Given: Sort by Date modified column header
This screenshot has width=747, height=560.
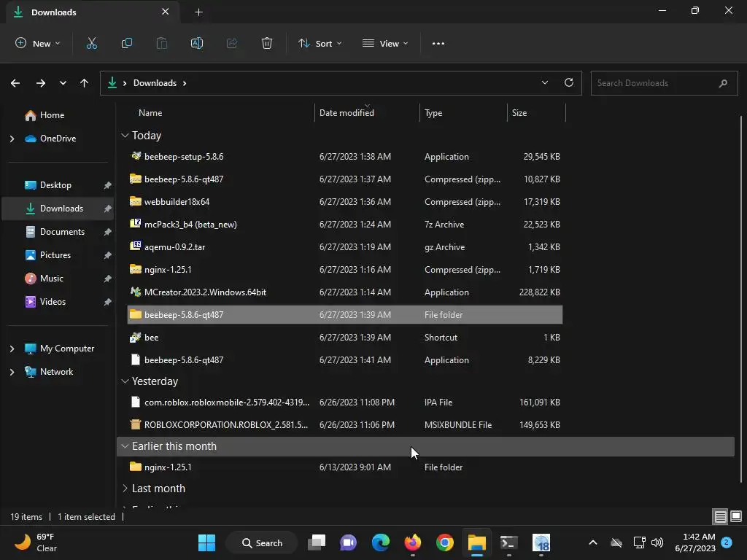Looking at the screenshot, I should tap(347, 113).
